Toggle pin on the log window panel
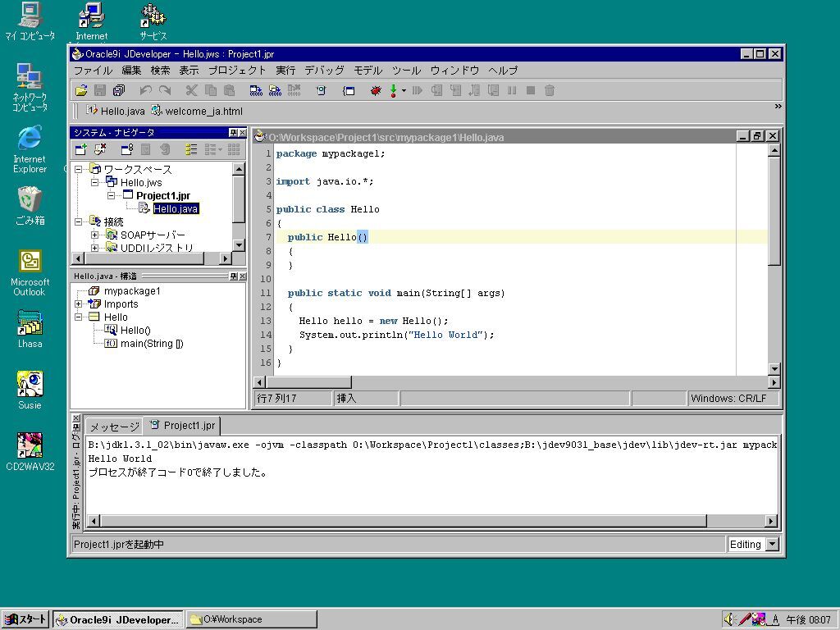 click(76, 427)
